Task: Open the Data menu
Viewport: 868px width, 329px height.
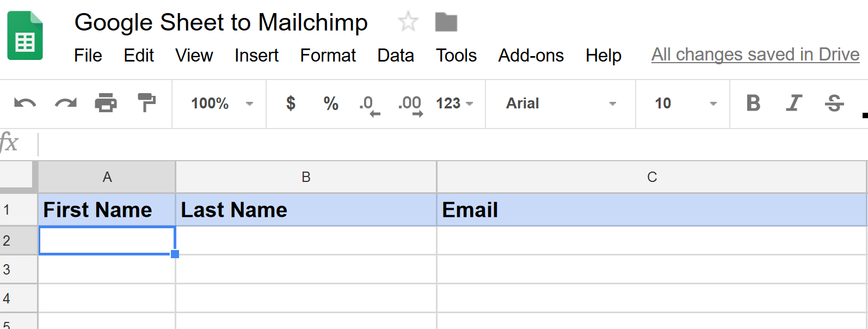Action: tap(396, 55)
